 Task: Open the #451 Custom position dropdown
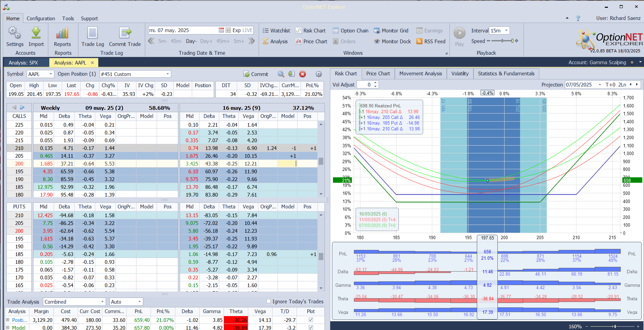tap(168, 74)
